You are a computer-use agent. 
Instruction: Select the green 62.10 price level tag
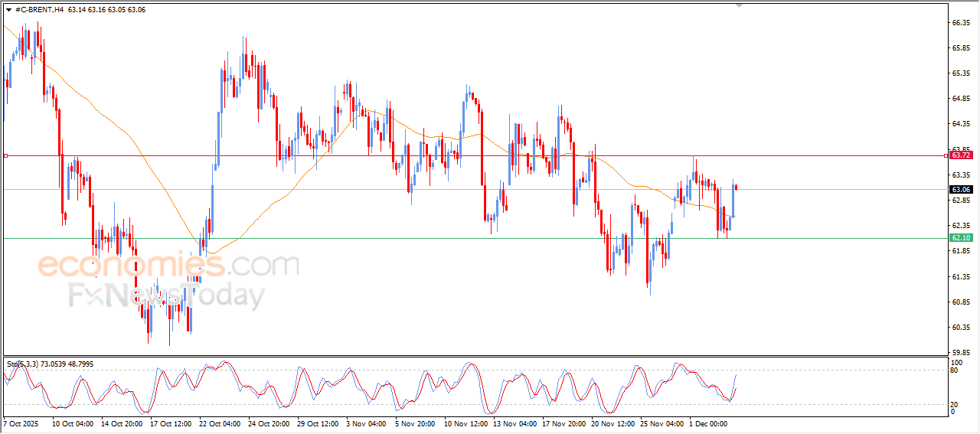pyautogui.click(x=961, y=238)
